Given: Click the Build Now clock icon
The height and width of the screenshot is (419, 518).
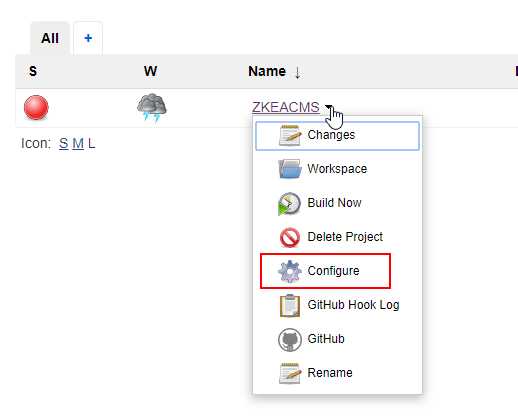Looking at the screenshot, I should coord(289,203).
